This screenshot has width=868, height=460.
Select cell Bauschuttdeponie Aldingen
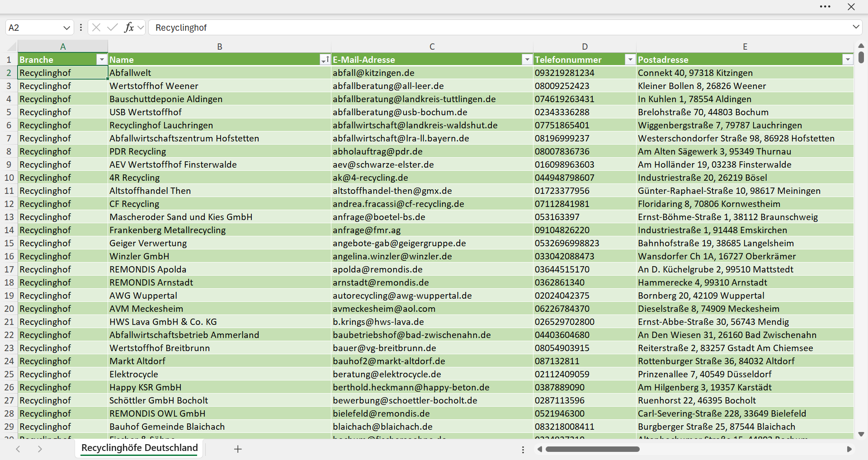[220, 99]
